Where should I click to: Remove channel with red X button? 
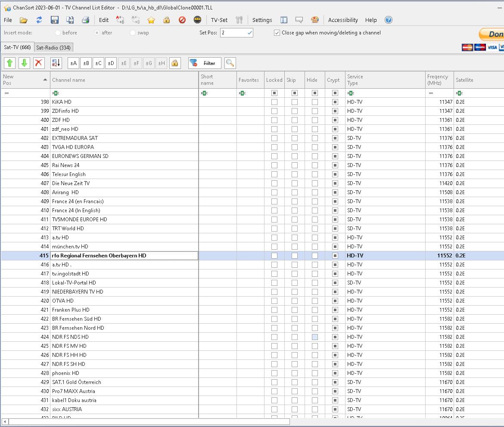[39, 63]
